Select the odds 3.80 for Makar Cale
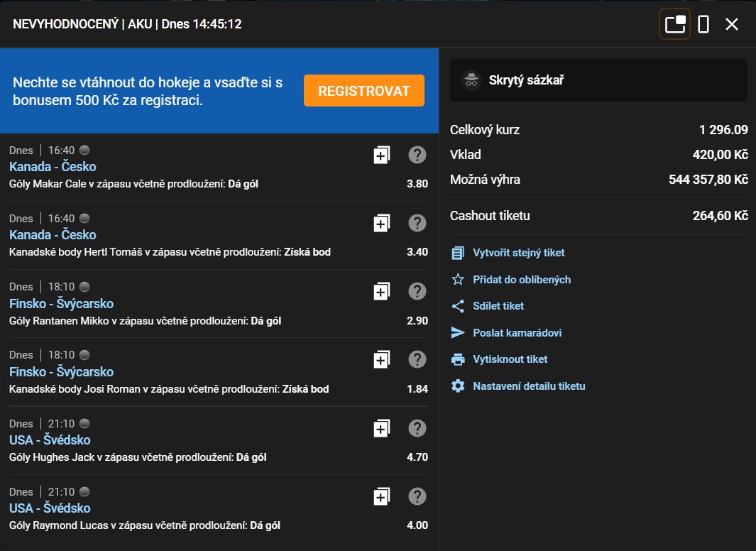Screen dimensions: 756x551 coord(417,184)
